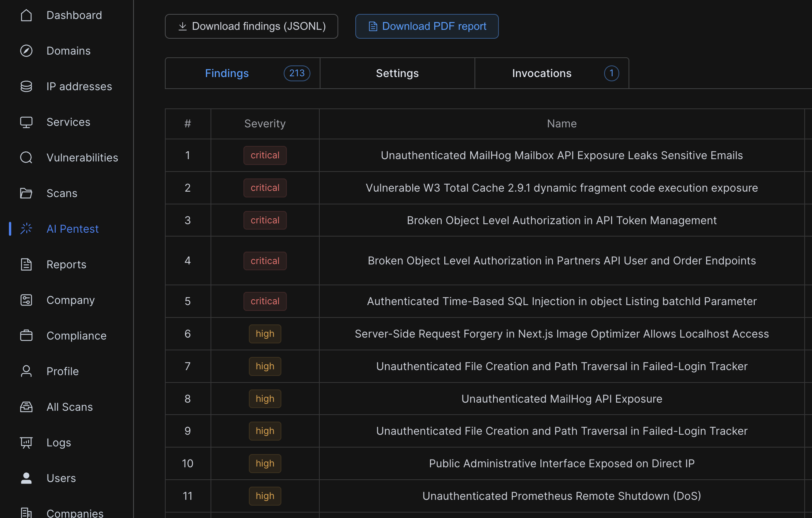
Task: Open the Companies page
Action: [75, 513]
